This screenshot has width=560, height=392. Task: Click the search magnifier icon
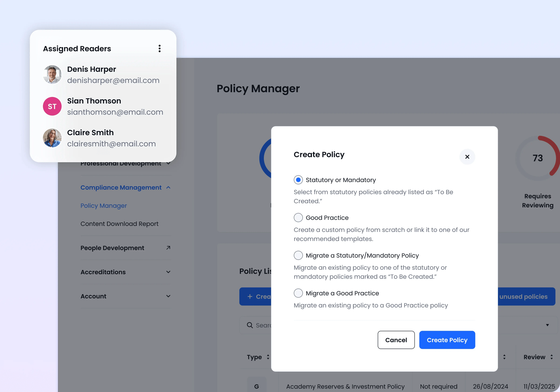coord(250,325)
